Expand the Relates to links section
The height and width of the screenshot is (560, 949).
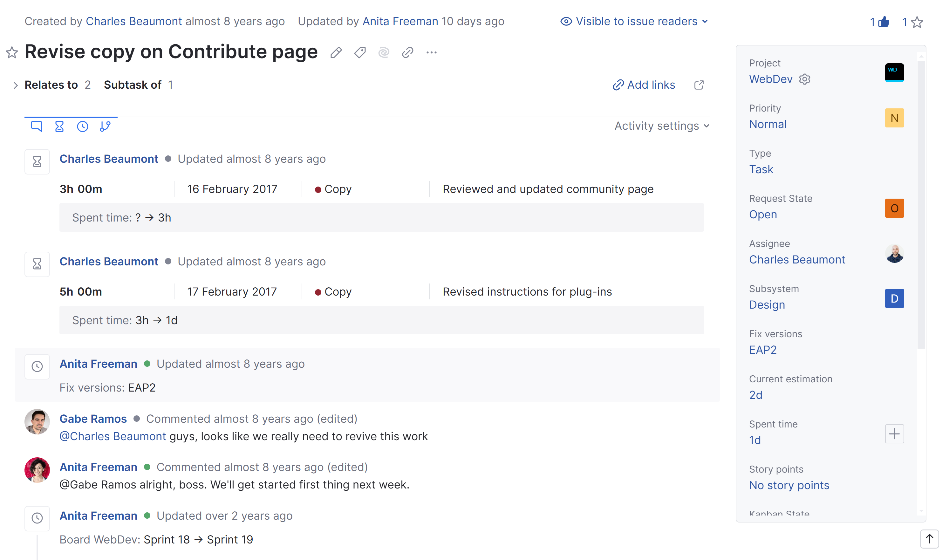coord(16,85)
